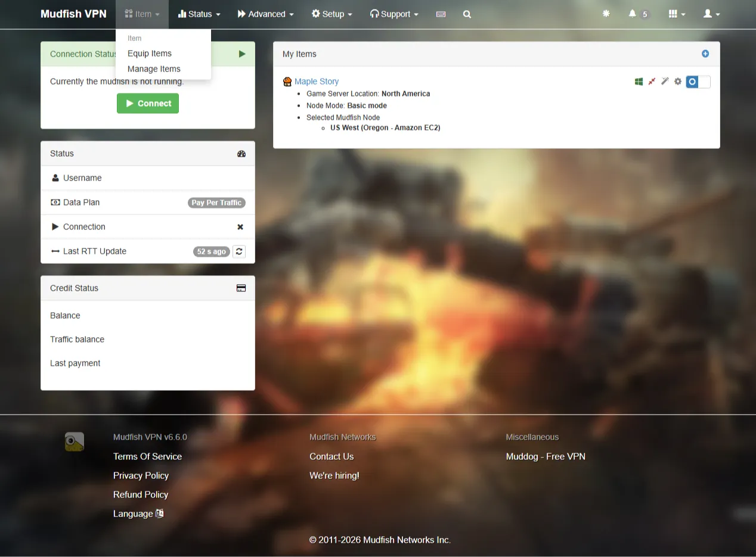Click the asterisk icon in the navbar

606,14
